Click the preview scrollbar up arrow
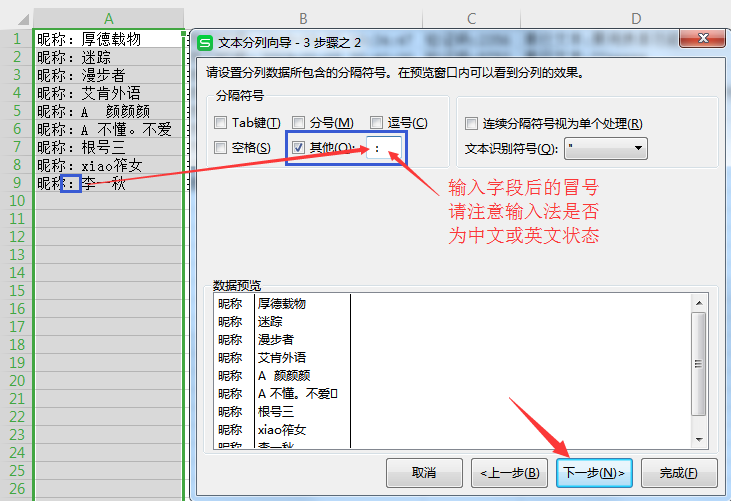Viewport: 731px width, 501px height. click(x=698, y=302)
